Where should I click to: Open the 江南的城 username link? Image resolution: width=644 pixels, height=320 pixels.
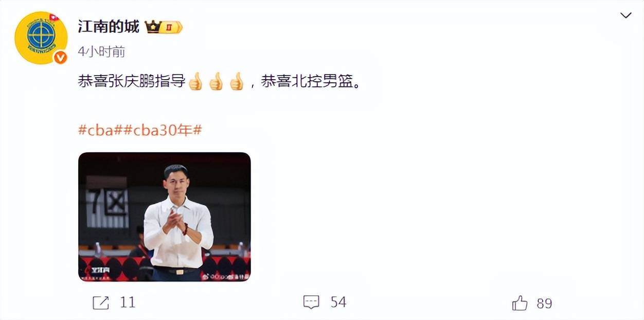click(x=109, y=27)
